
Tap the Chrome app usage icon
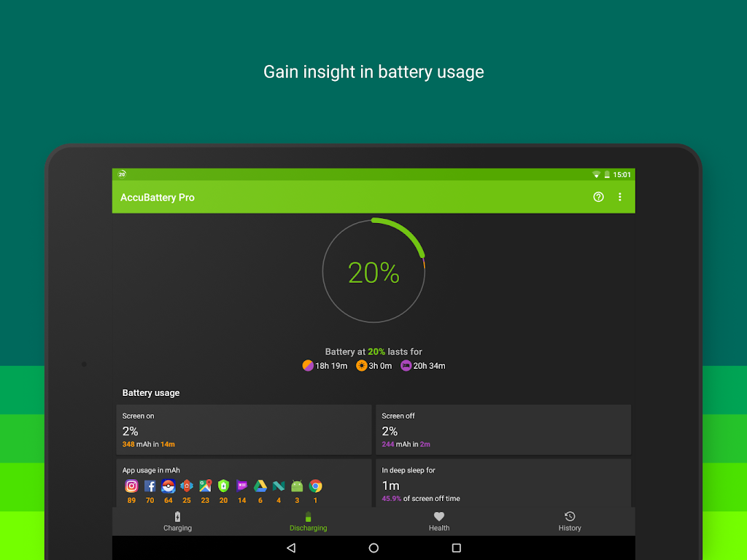pos(315,486)
